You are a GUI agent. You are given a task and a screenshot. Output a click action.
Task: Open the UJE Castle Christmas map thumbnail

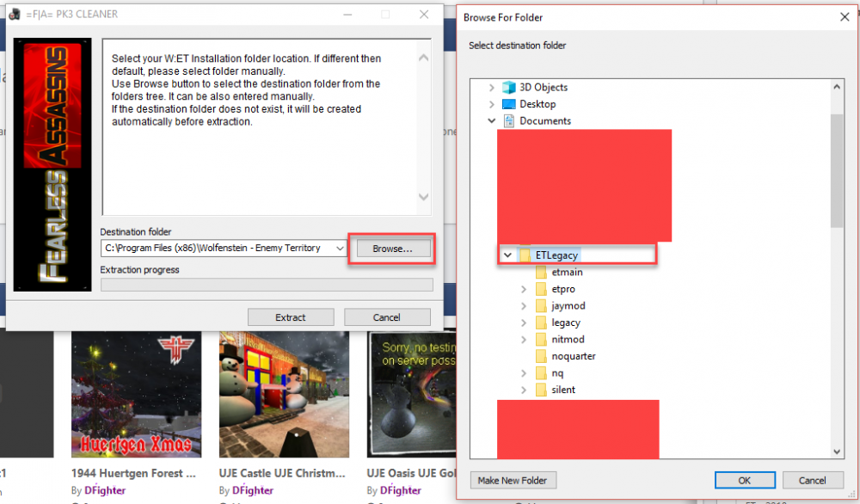(x=284, y=394)
